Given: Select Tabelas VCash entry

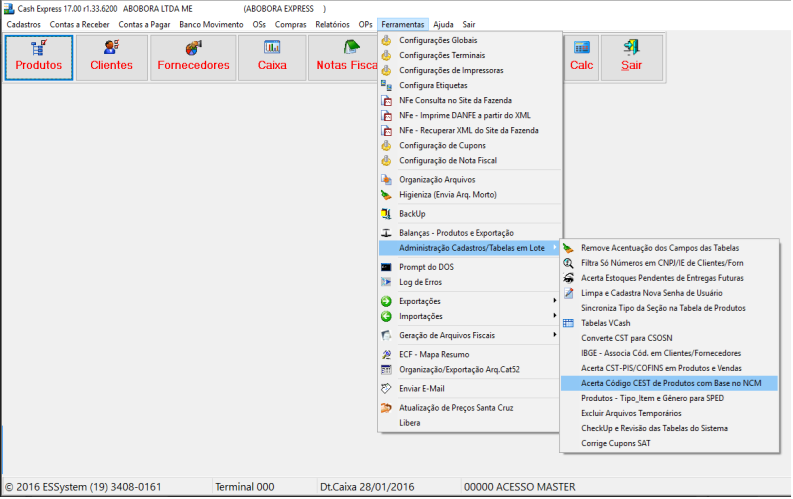Looking at the screenshot, I should click(x=606, y=323).
